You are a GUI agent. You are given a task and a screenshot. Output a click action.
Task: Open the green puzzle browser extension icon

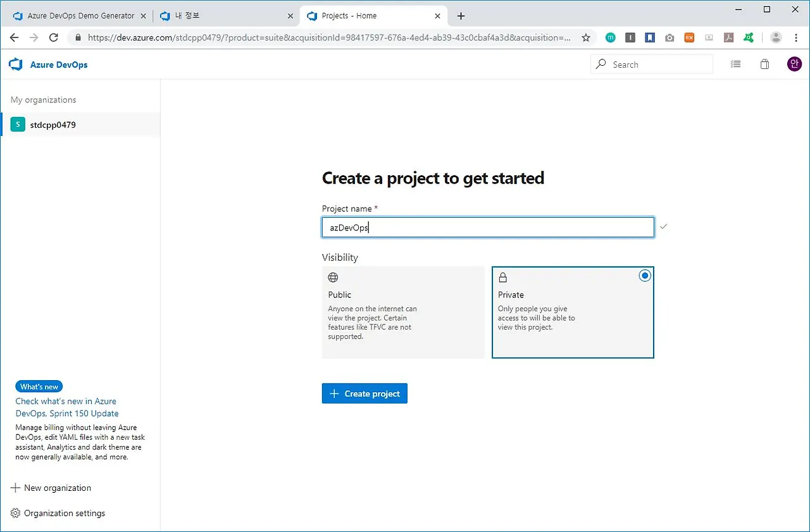pos(749,37)
